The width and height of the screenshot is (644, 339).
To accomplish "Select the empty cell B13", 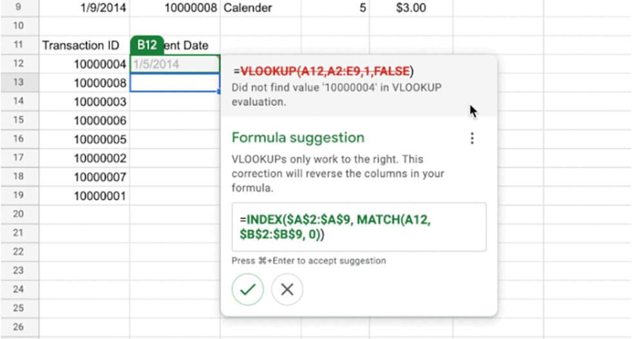I will tap(175, 82).
